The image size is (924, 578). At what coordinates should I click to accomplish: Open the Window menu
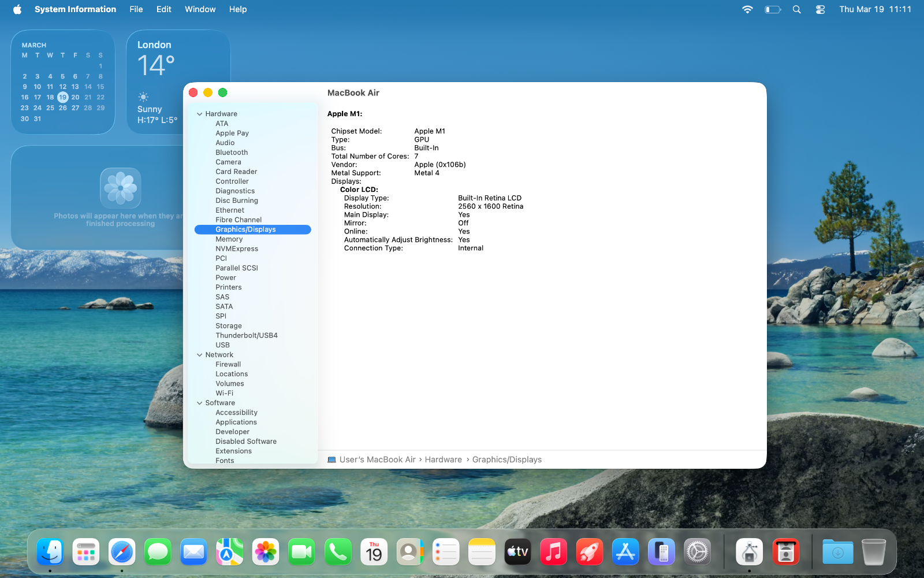coord(200,9)
